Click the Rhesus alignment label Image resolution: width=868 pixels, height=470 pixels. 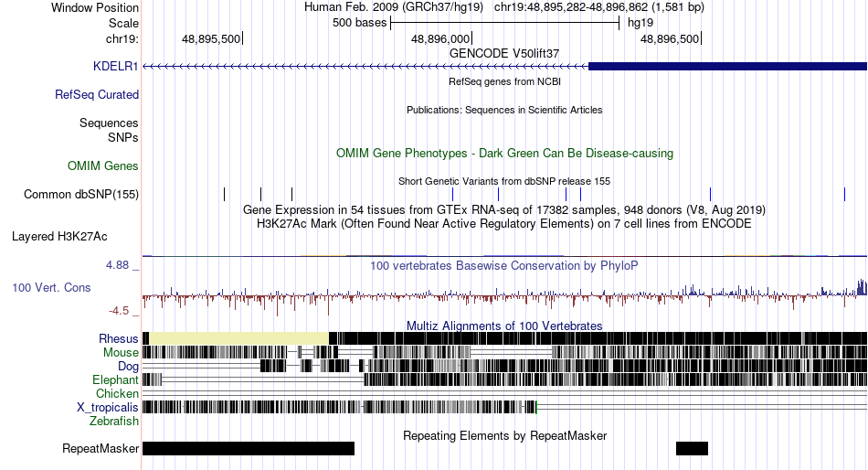(x=119, y=338)
